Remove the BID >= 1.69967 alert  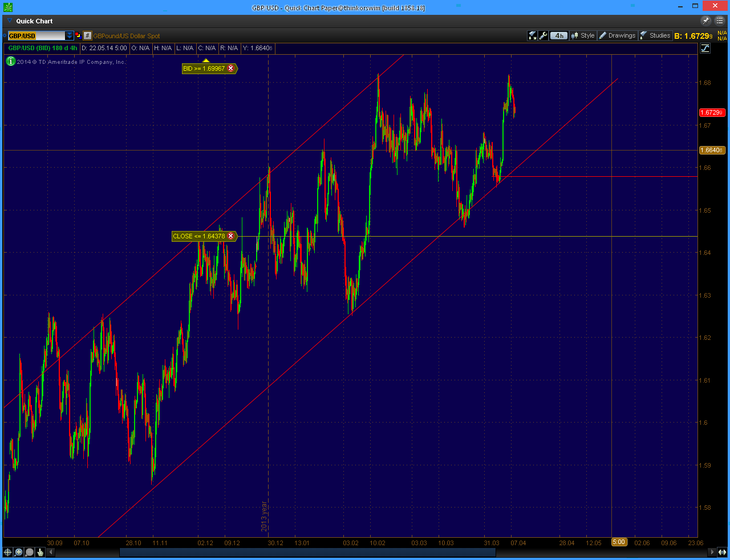click(231, 68)
